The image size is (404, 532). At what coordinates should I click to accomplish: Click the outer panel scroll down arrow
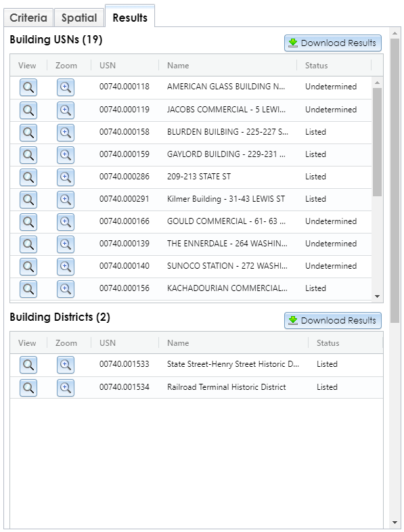pyautogui.click(x=395, y=523)
